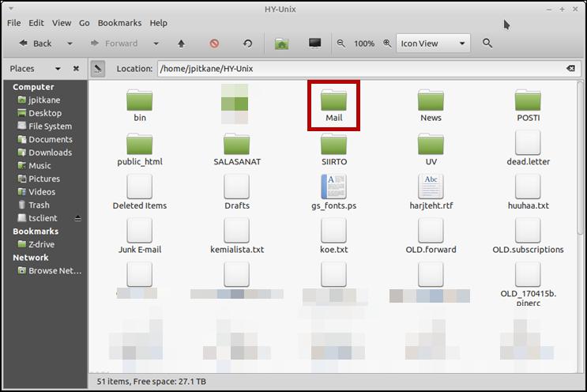Open the View menu
Image resolution: width=587 pixels, height=392 pixels.
click(x=62, y=23)
